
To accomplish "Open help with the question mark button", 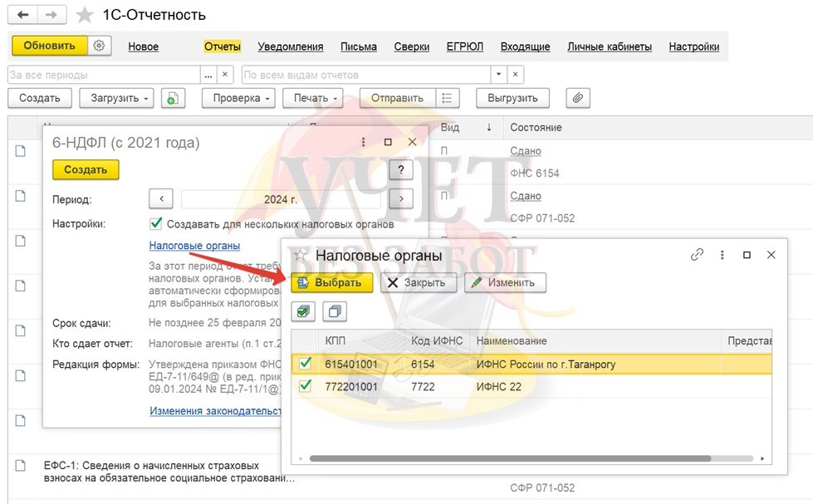I will click(401, 169).
